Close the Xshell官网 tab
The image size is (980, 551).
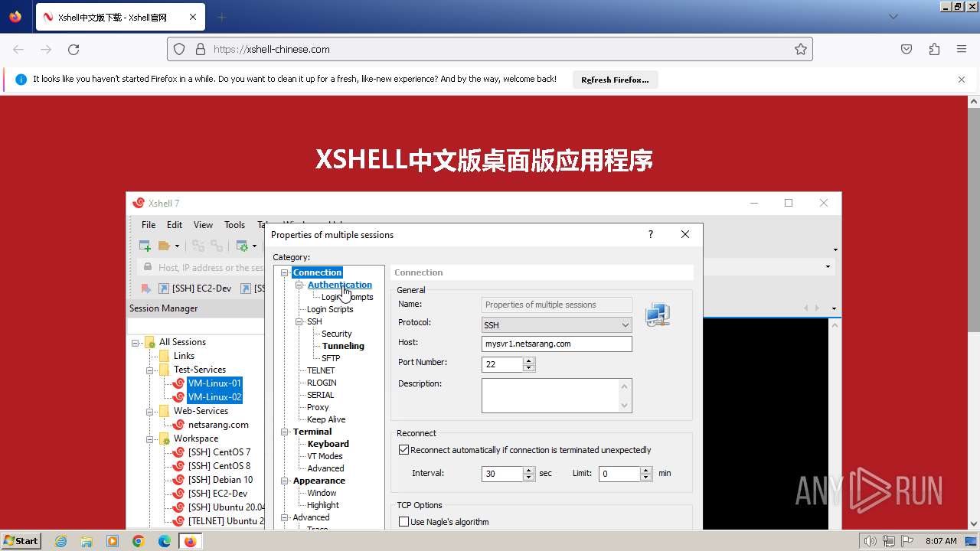[x=193, y=17]
